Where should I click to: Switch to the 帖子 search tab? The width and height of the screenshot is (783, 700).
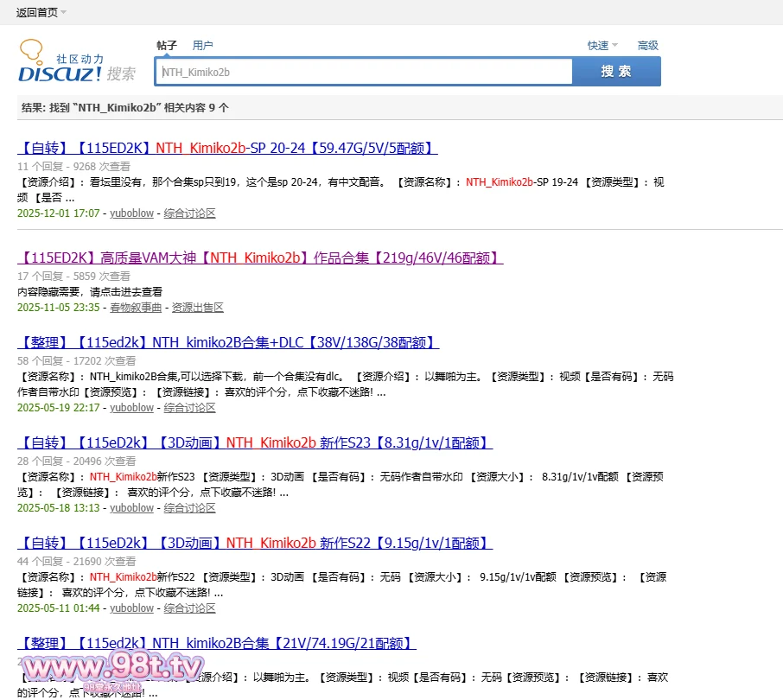point(167,46)
